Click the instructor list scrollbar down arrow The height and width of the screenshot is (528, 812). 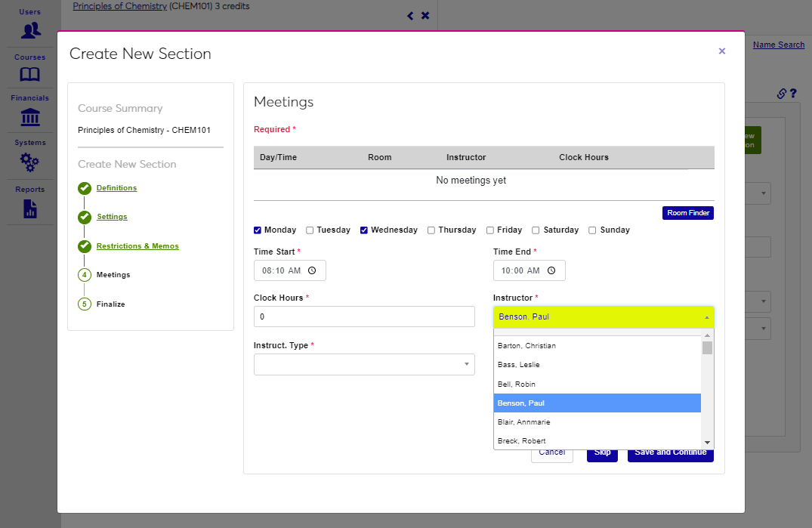(707, 443)
